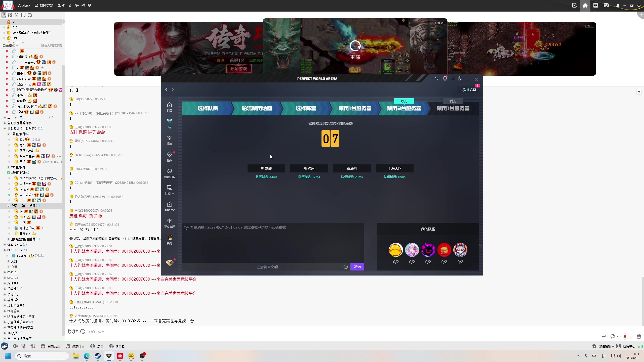Collapse the 鸟语花香的直播间 node

[x=9, y=206]
